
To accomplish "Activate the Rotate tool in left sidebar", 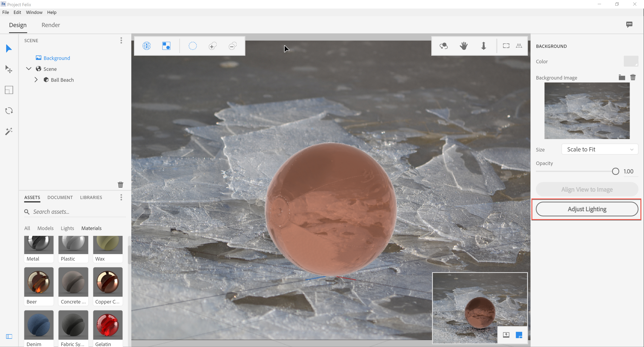I will click(9, 111).
